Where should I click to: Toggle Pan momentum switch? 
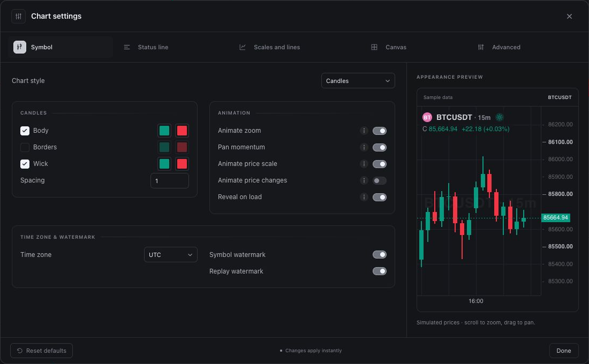coord(380,147)
